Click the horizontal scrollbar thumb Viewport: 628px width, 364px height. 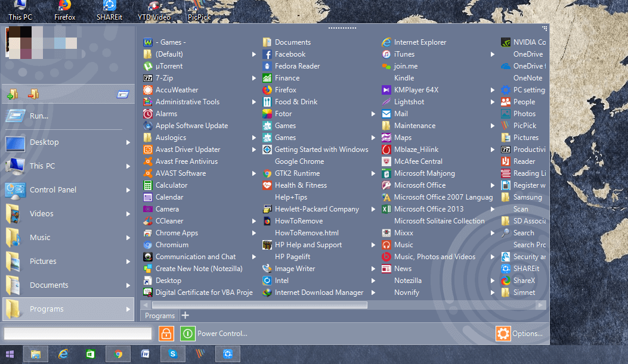(259, 305)
